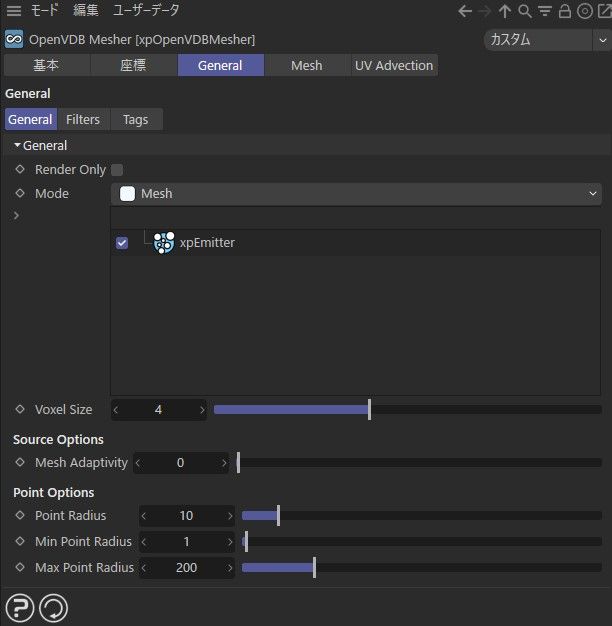
Task: Open the 編集 menu
Action: pos(85,10)
